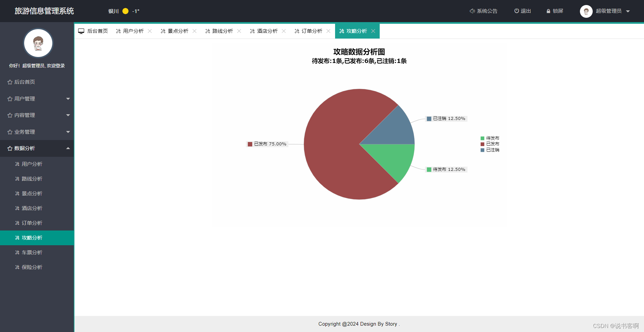Expand the 用户管理 menu arrow
Screen dimensions: 644x332
(x=68, y=99)
